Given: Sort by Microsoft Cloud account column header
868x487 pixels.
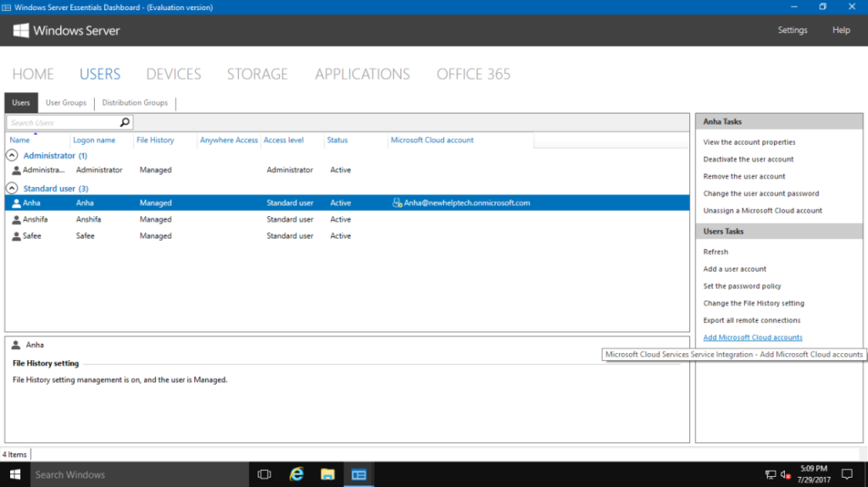Looking at the screenshot, I should (x=431, y=140).
